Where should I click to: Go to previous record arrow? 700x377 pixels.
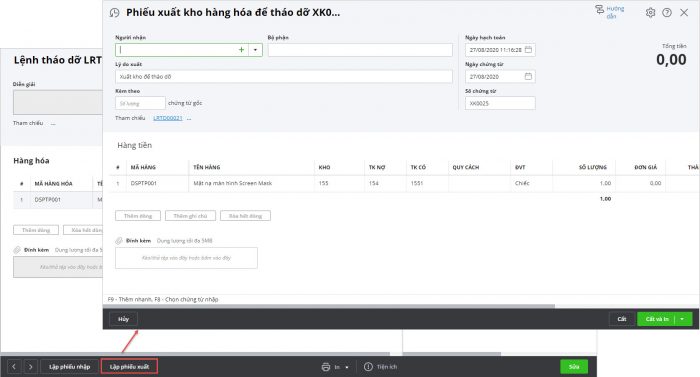[14, 367]
